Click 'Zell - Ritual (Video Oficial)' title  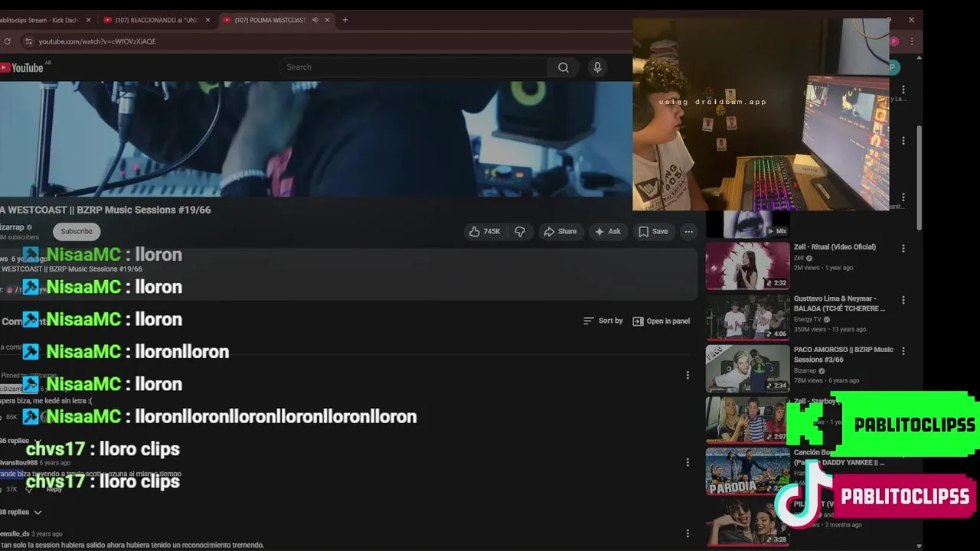pyautogui.click(x=835, y=247)
